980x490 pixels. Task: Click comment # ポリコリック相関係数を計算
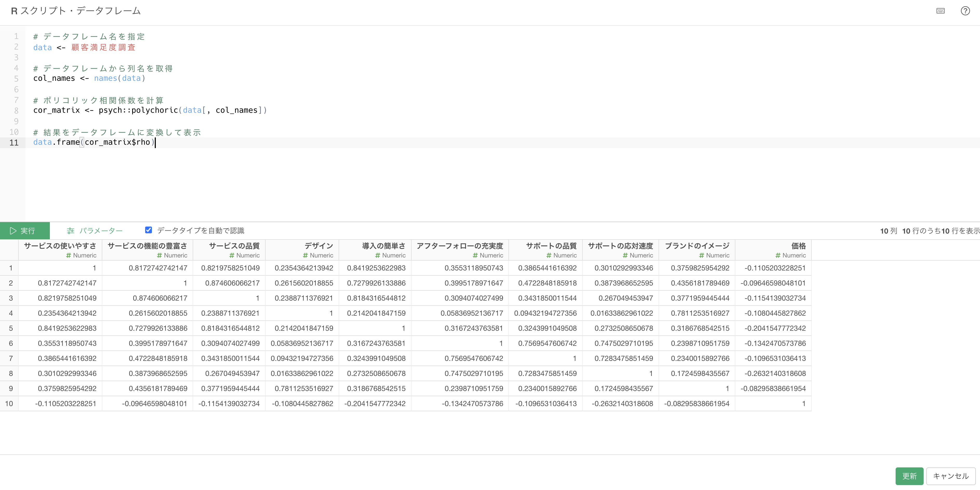(x=98, y=101)
